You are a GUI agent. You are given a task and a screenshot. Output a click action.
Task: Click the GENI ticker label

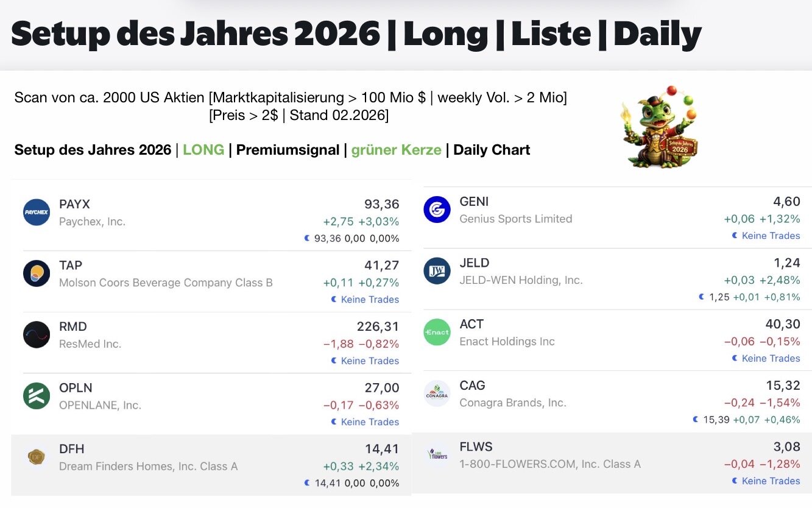pyautogui.click(x=474, y=202)
